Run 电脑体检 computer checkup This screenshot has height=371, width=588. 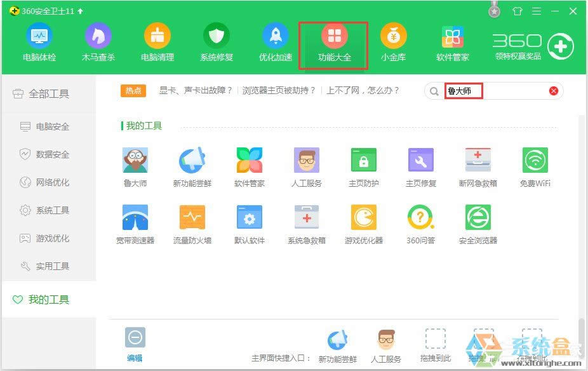(x=39, y=41)
